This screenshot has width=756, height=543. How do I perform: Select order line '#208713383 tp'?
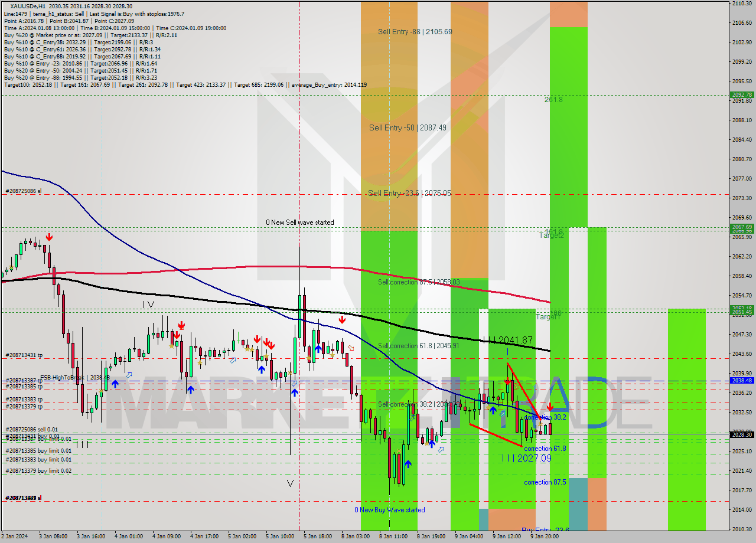pos(24,400)
